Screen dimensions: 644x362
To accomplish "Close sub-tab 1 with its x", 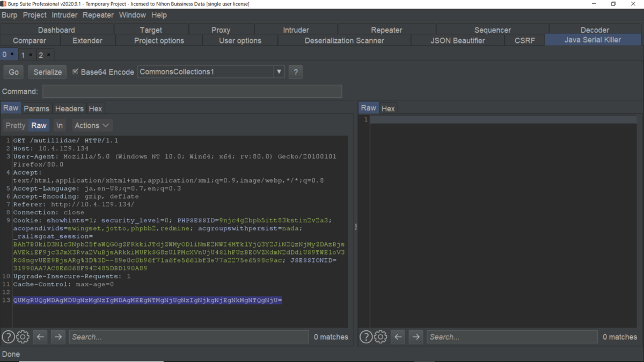I will coord(31,55).
